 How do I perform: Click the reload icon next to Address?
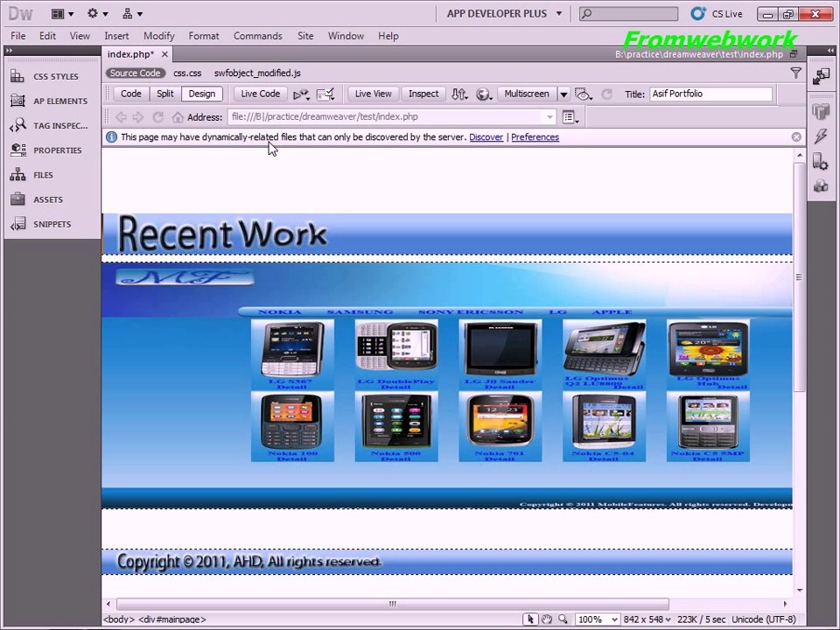[x=157, y=116]
